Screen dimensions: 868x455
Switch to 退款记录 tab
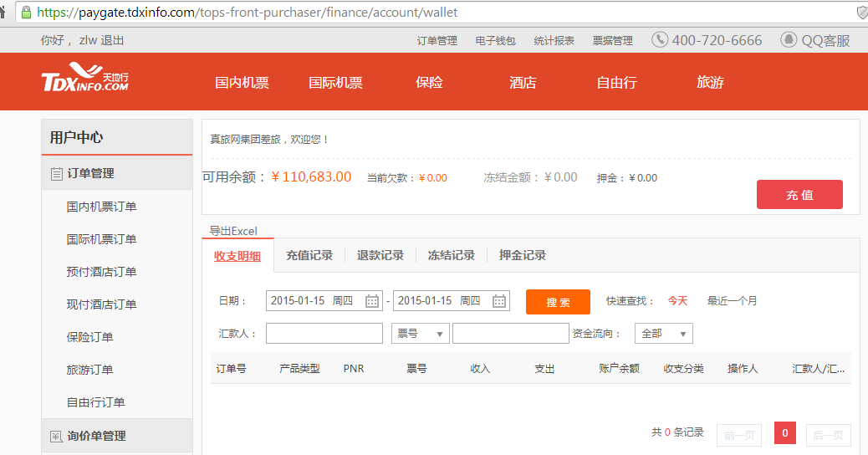(380, 255)
